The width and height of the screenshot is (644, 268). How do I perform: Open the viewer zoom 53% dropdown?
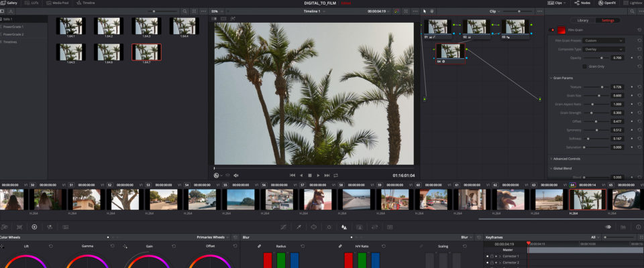tap(217, 11)
